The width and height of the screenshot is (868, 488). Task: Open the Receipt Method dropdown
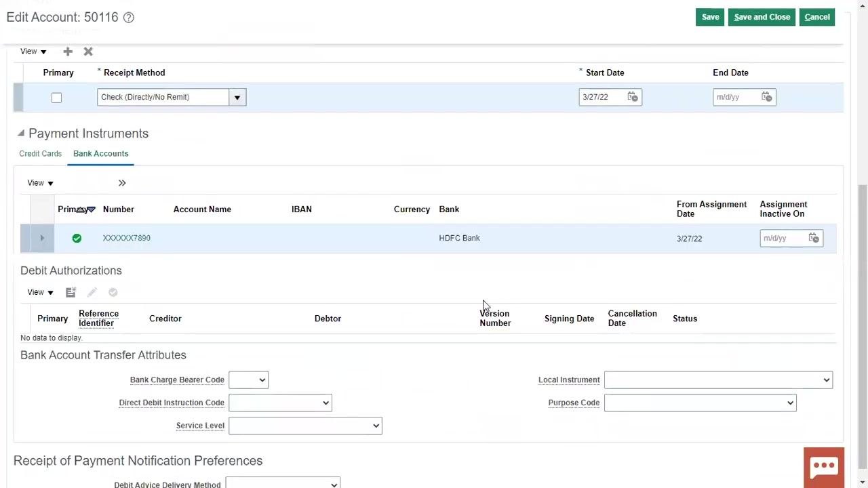pyautogui.click(x=237, y=97)
